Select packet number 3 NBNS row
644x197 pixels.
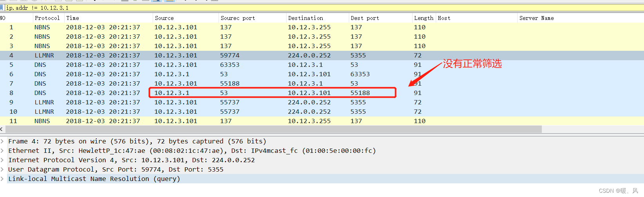click(x=322, y=46)
